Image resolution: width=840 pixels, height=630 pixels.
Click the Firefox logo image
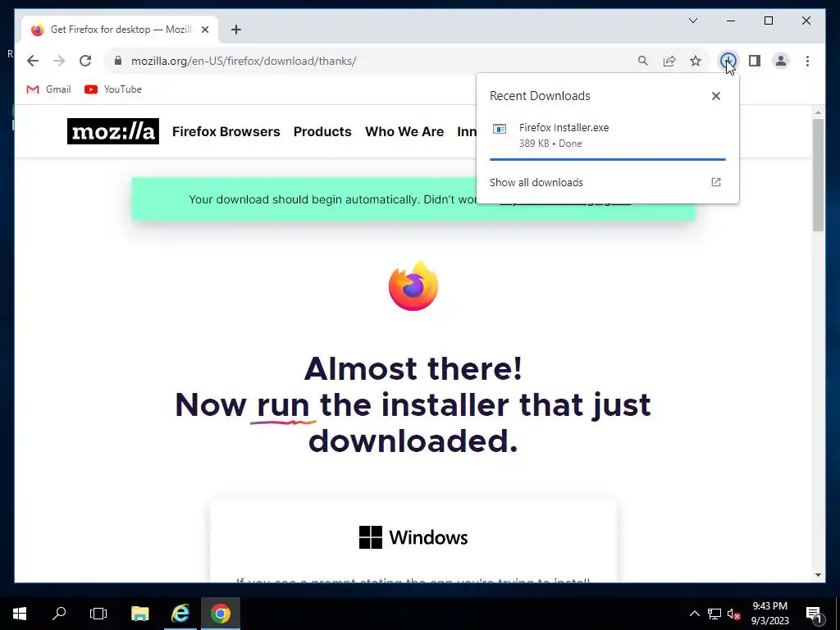click(413, 285)
